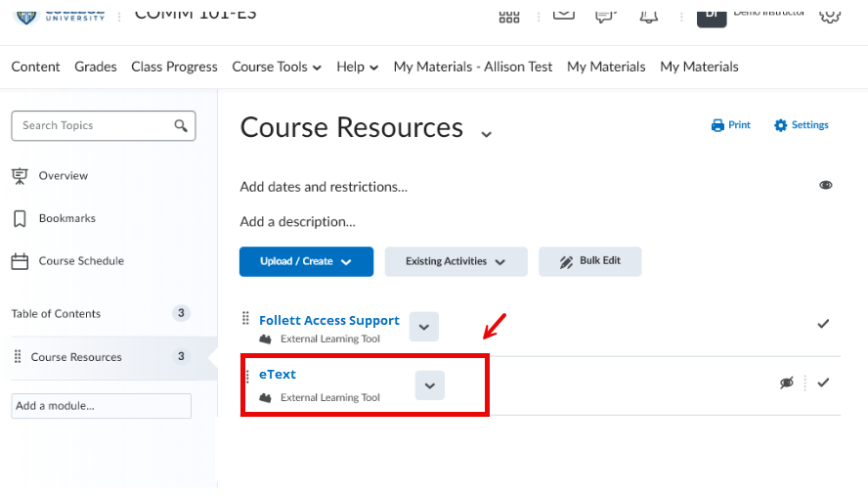Click the Follett Access Support completion checkmark

pyautogui.click(x=823, y=324)
